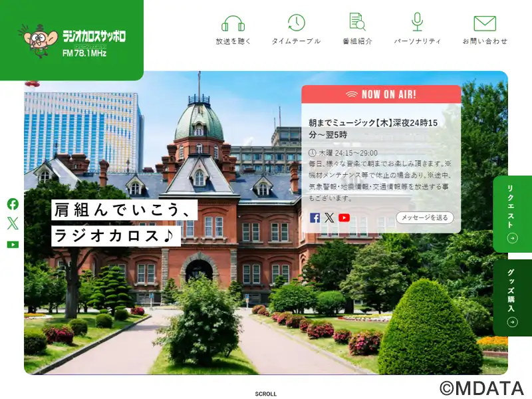Click the X share icon in Now On Air card
Image resolution: width=532 pixels, height=399 pixels.
tap(329, 218)
